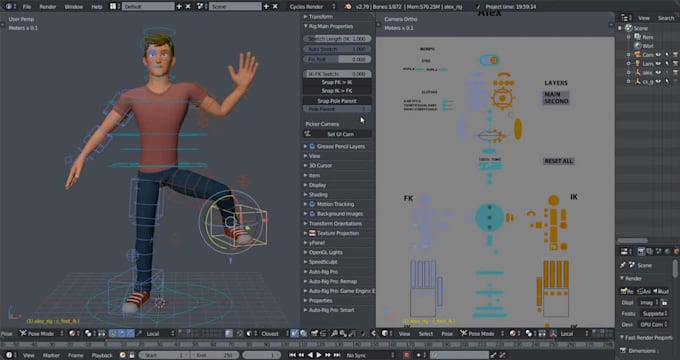680x360 pixels.
Task: Open the GPU Compute device dropdown
Action: (x=653, y=324)
